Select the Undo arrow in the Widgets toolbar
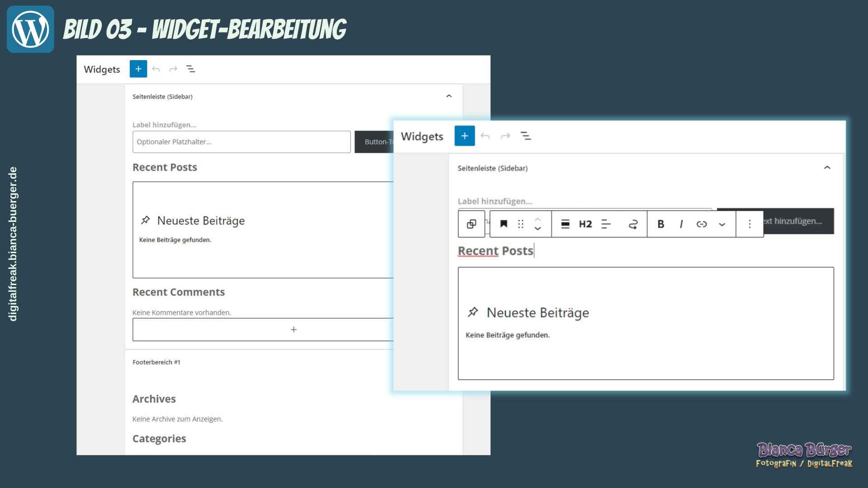The height and width of the screenshot is (488, 868). pos(486,136)
